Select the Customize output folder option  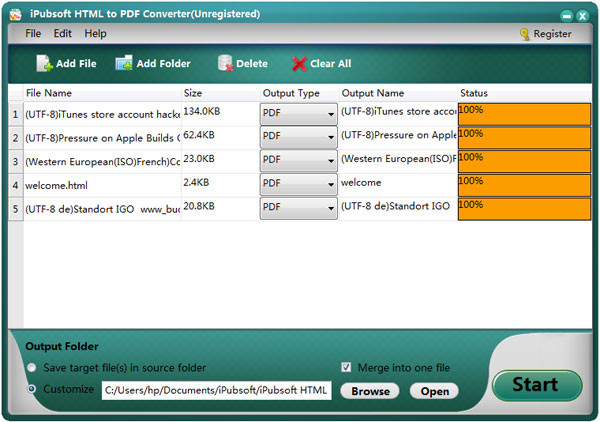click(x=32, y=389)
